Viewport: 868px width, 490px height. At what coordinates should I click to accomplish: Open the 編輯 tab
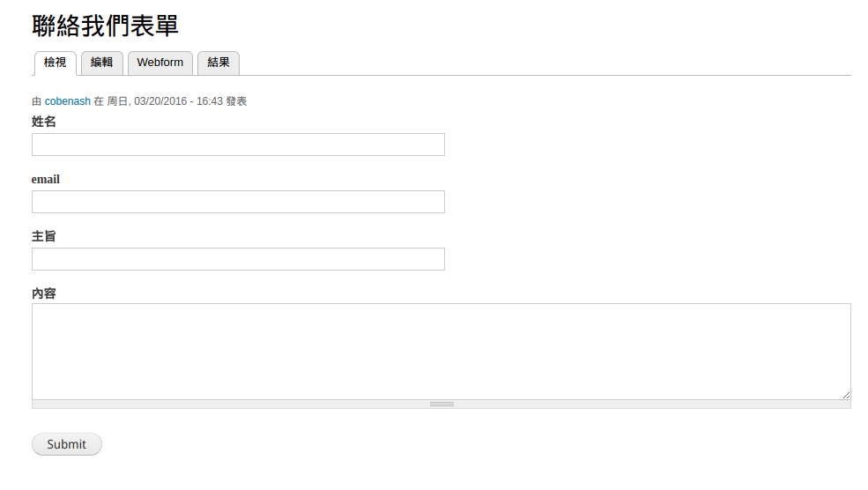coord(102,63)
